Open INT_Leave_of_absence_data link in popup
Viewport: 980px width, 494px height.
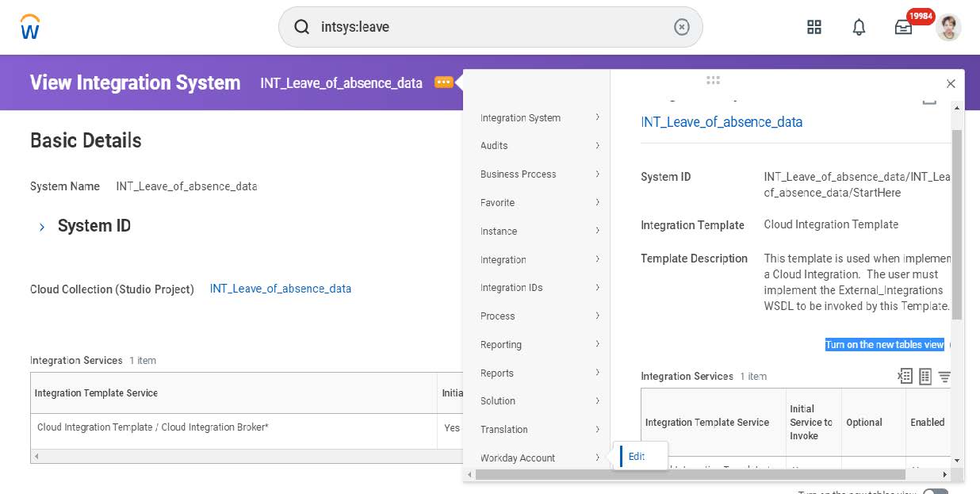(x=722, y=122)
